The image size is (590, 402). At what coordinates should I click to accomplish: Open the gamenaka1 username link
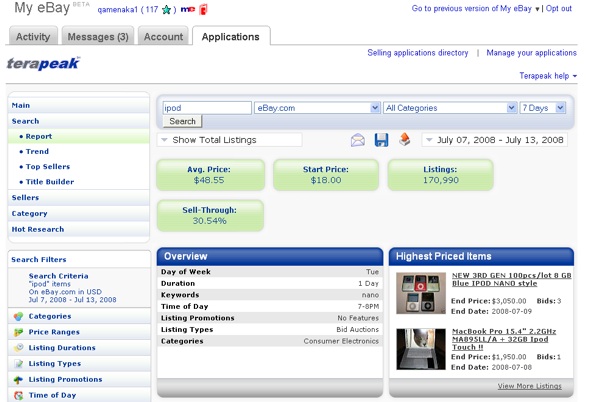pyautogui.click(x=117, y=9)
